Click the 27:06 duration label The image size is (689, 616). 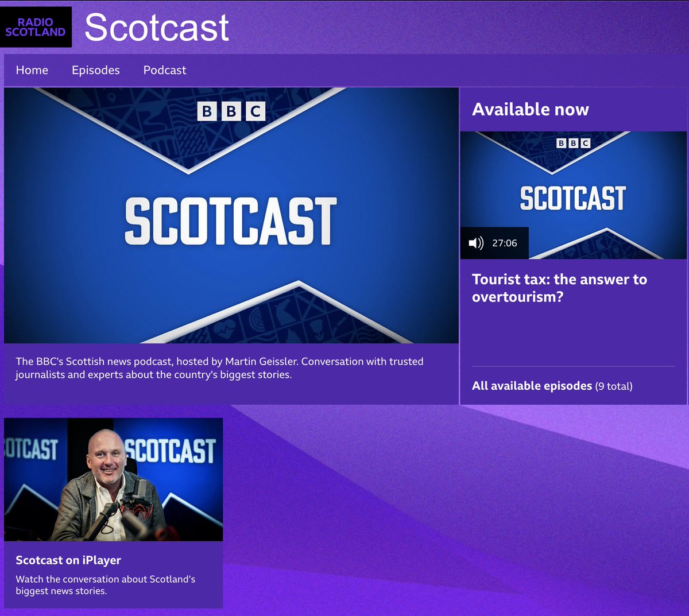(x=505, y=243)
